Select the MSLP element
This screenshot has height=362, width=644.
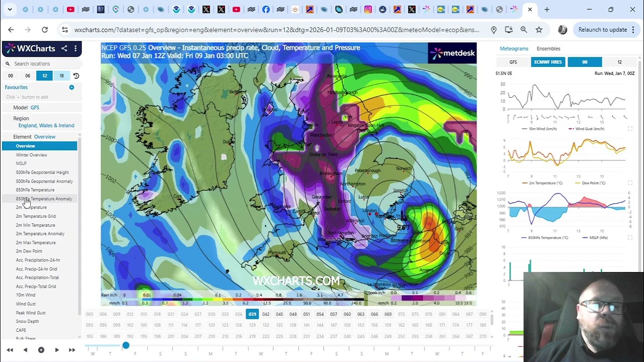(21, 163)
